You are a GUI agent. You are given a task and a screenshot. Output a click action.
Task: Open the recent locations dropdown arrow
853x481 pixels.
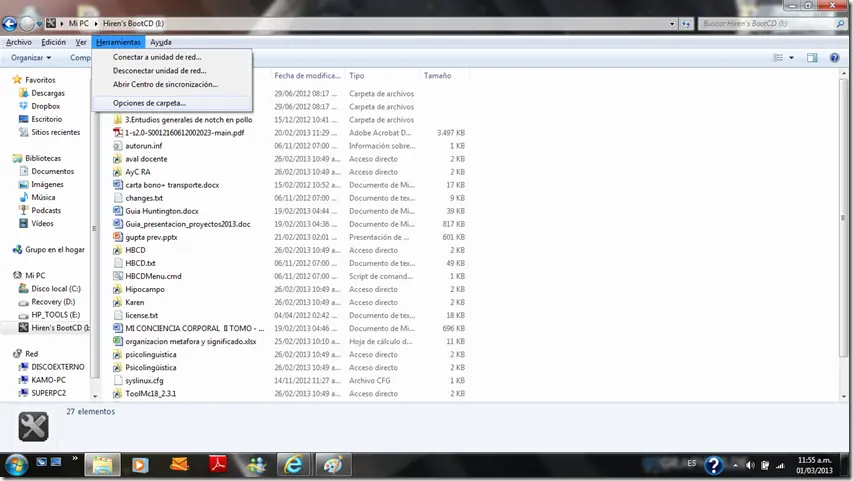click(x=39, y=24)
